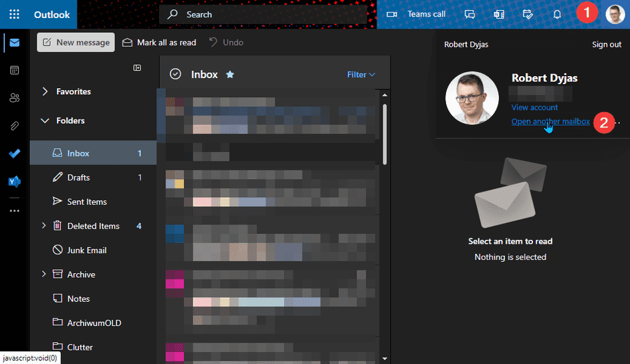This screenshot has height=364, width=630.
Task: Click Mark all as read
Action: pyautogui.click(x=159, y=43)
